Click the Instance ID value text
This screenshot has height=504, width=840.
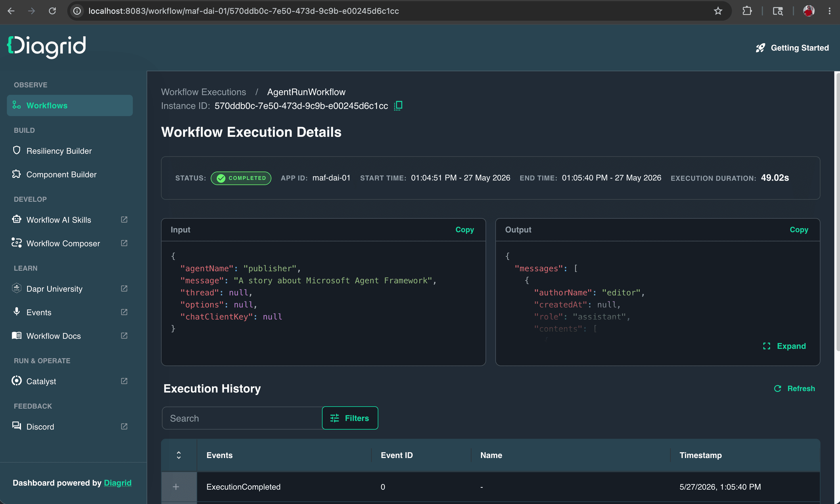click(301, 106)
